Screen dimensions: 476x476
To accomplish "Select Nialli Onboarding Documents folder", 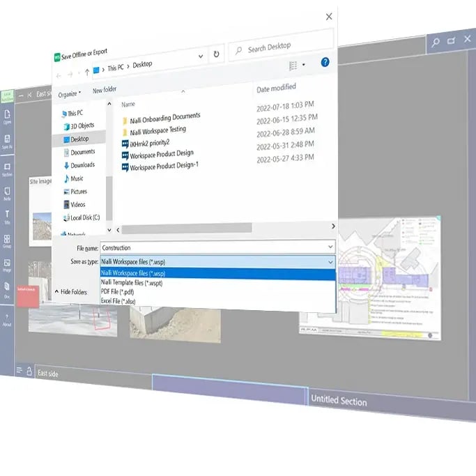I will click(161, 118).
